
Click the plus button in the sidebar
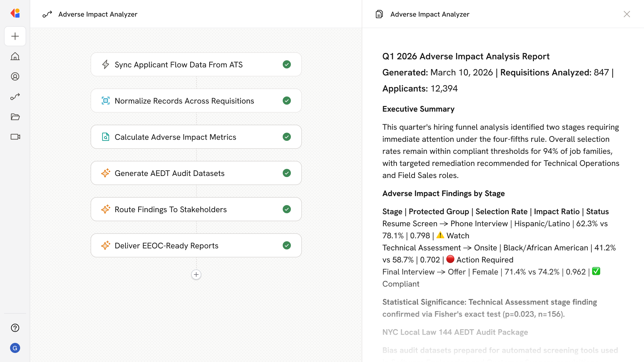[x=15, y=36]
